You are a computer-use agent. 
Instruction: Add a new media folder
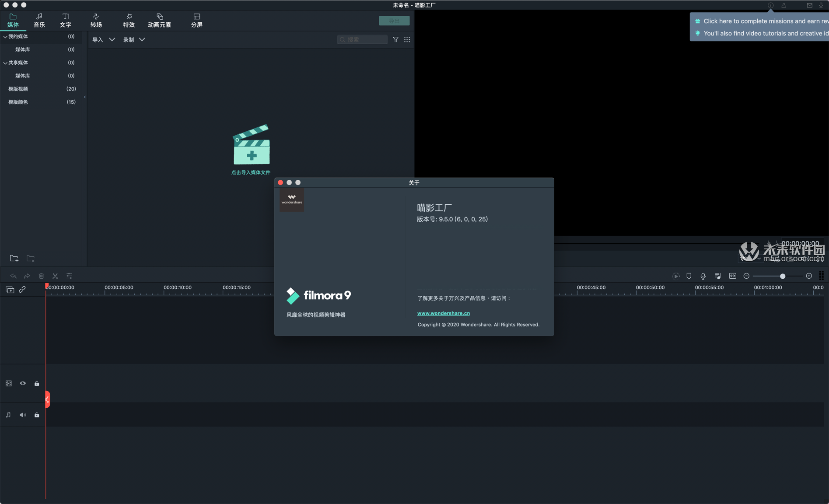14,259
